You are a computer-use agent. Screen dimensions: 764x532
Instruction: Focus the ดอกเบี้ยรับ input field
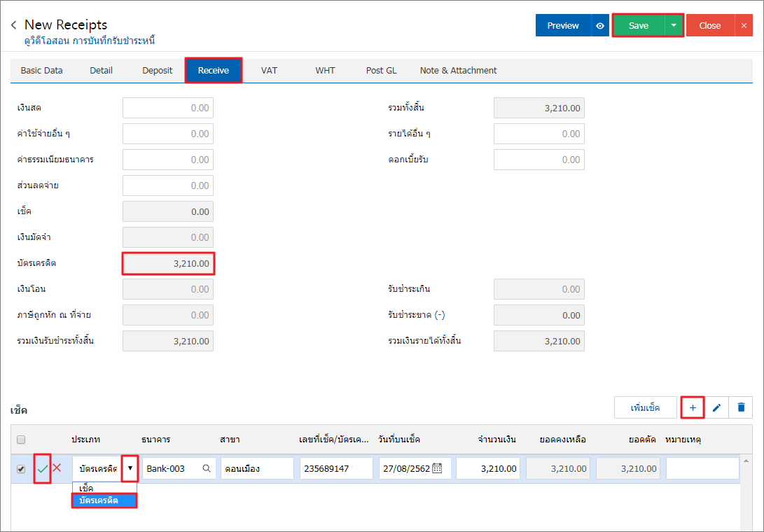pos(539,160)
